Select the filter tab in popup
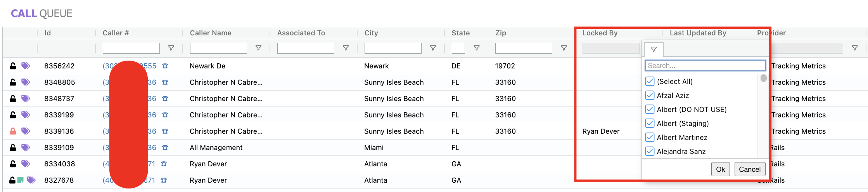The width and height of the screenshot is (868, 192). pyautogui.click(x=654, y=50)
